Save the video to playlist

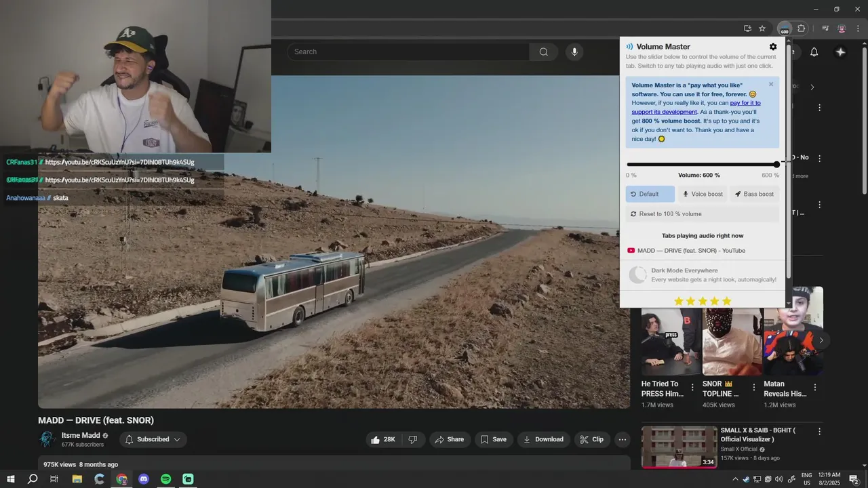[x=494, y=439]
